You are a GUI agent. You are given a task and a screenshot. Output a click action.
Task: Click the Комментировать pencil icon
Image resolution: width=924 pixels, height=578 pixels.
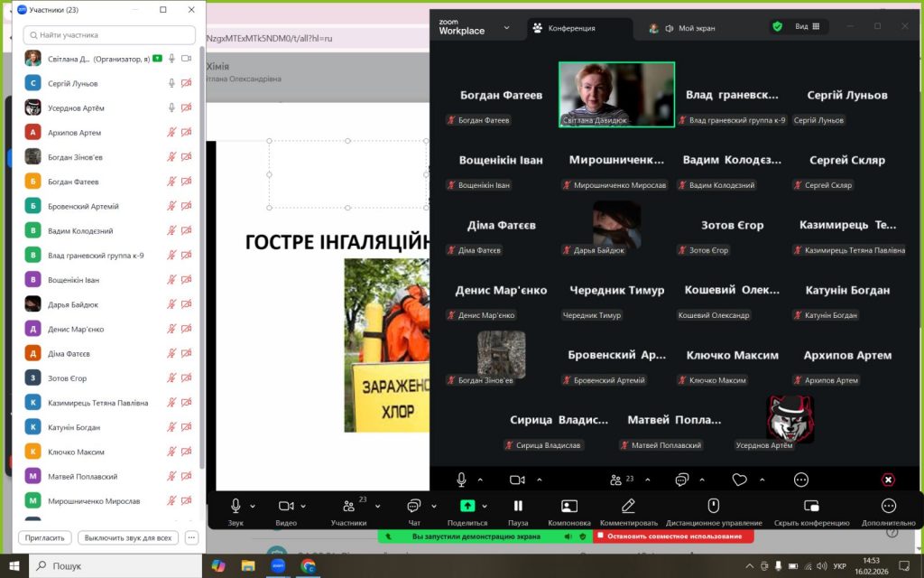[628, 507]
